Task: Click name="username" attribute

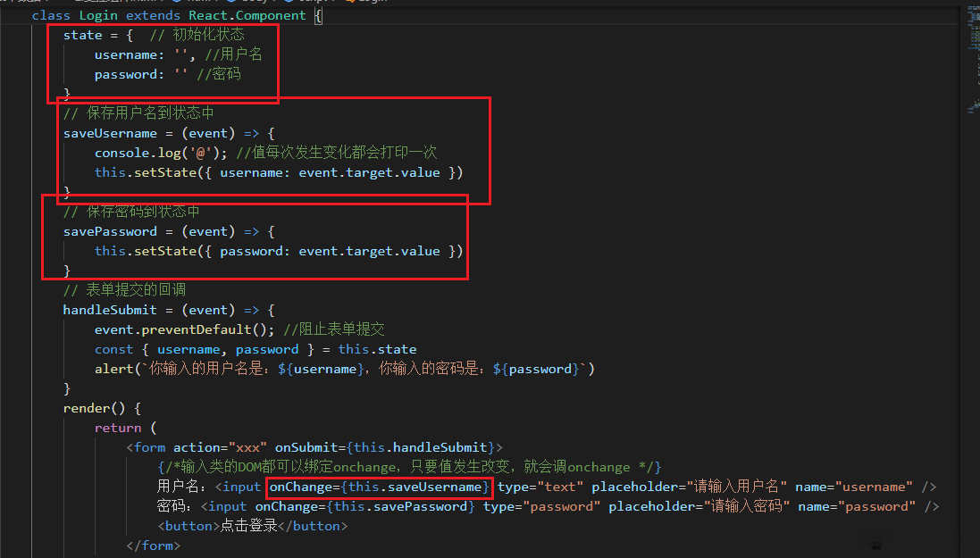Action: pyautogui.click(x=854, y=487)
